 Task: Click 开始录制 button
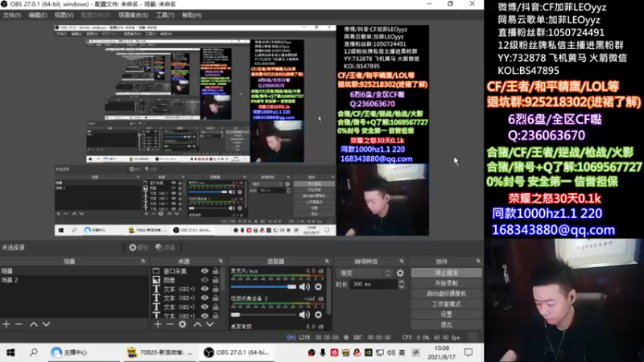point(447,283)
